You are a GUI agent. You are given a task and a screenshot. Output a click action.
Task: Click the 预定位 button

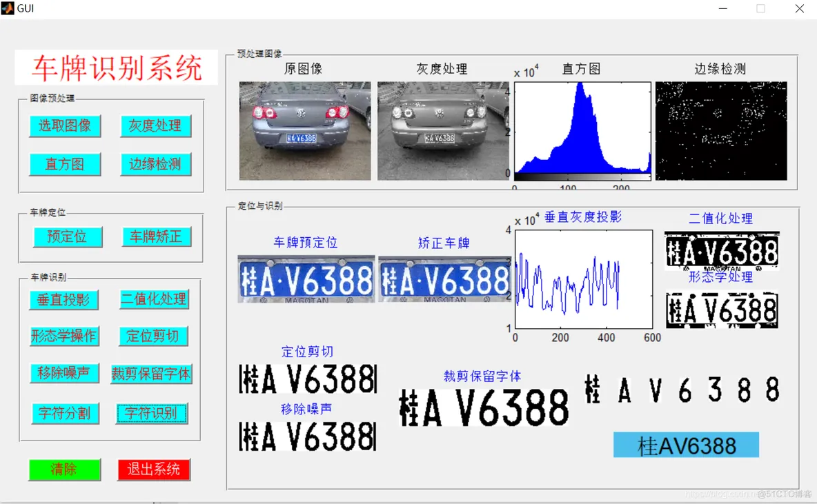coord(68,237)
